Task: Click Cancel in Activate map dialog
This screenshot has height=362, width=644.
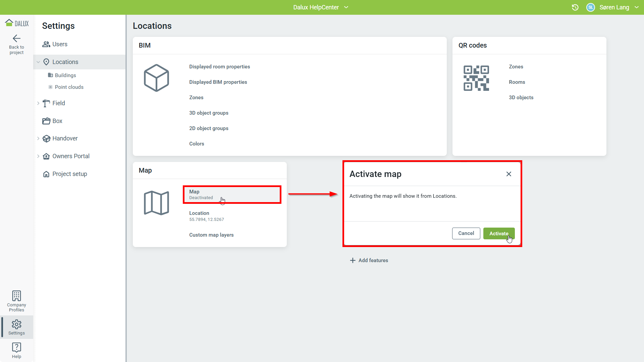Action: (x=466, y=233)
